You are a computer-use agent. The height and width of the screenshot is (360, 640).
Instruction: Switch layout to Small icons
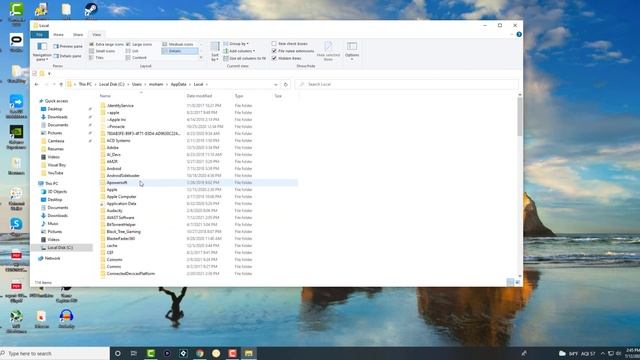click(x=102, y=51)
